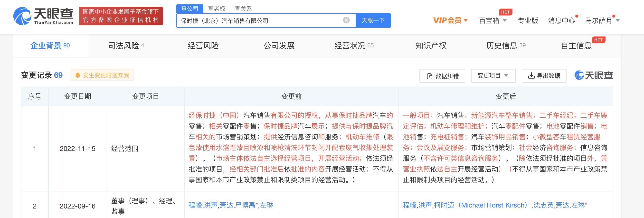Switch to 查公司 search tab

click(x=189, y=9)
